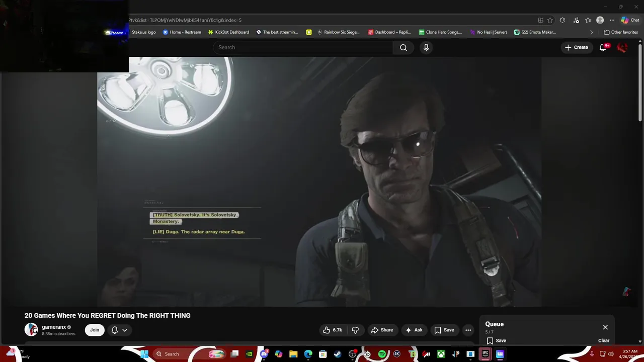Viewport: 644px width, 362px height.
Task: Open the system tray volume icon
Action: [x=611, y=354]
